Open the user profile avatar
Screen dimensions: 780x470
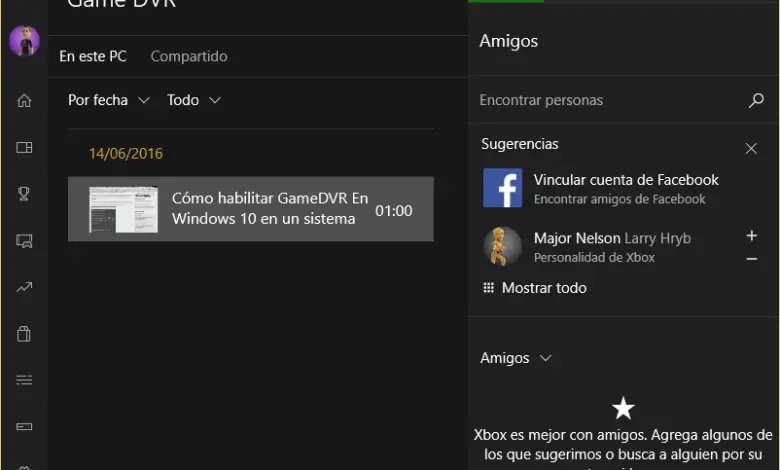point(24,41)
